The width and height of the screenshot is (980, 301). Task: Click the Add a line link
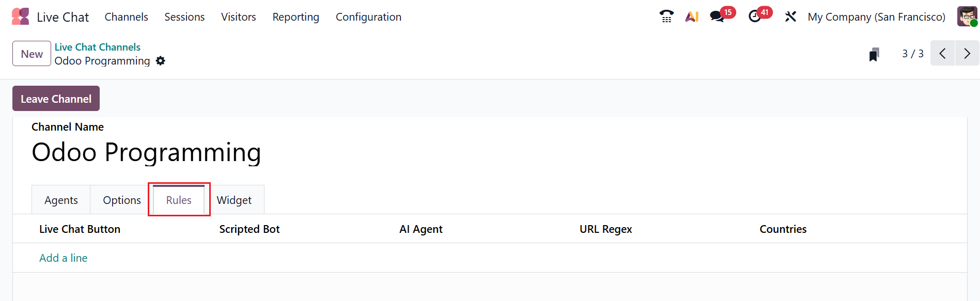pos(64,258)
